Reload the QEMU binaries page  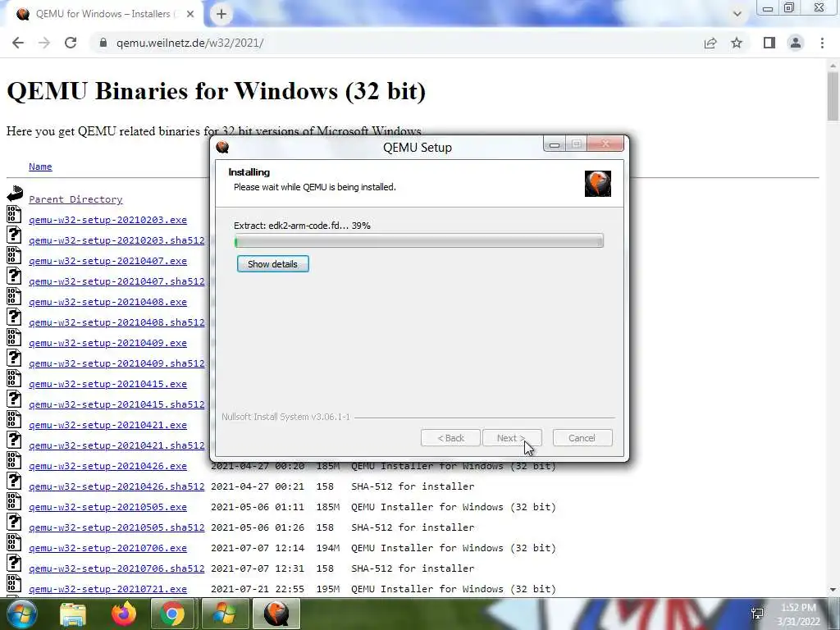pyautogui.click(x=71, y=43)
